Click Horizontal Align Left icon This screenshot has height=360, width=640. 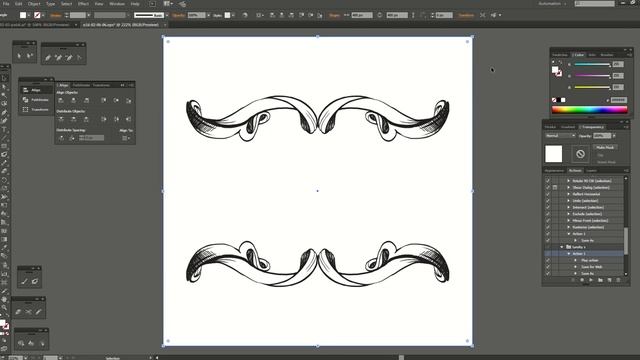[61, 100]
